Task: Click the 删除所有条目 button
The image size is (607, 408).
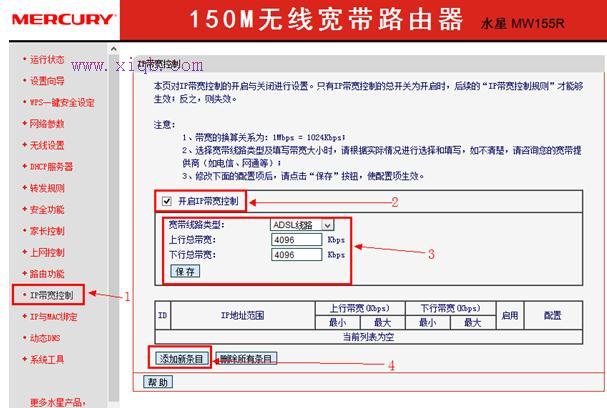Action: click(x=246, y=358)
